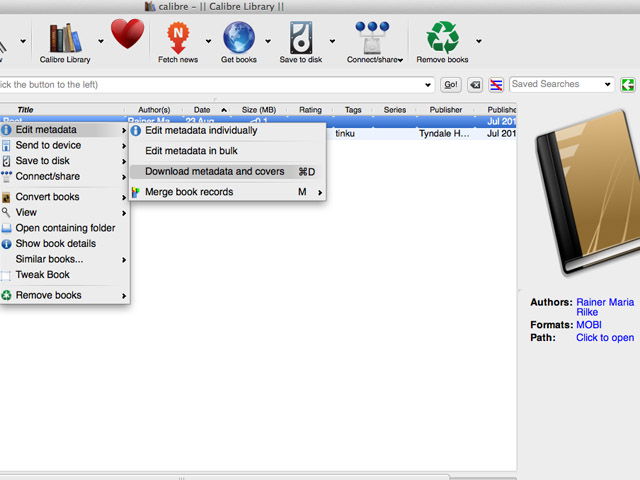Expand dropdown arrow left of Calibre Library
640x480 pixels.
[x=23, y=41]
